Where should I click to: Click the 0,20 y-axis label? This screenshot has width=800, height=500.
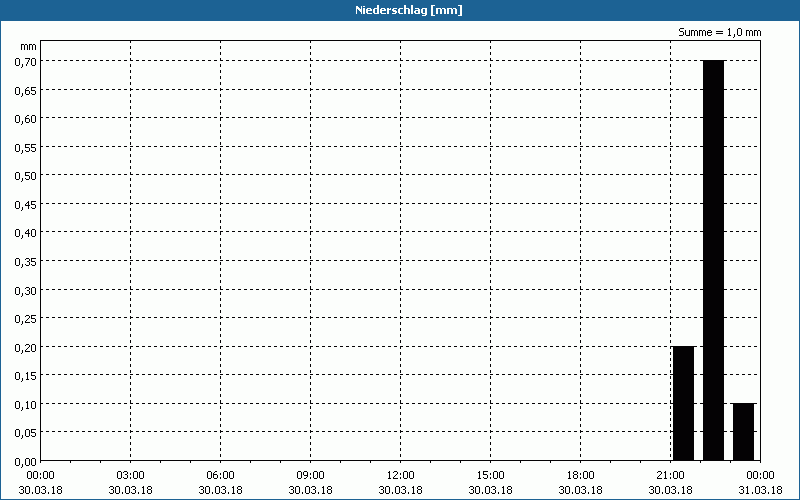pos(25,347)
